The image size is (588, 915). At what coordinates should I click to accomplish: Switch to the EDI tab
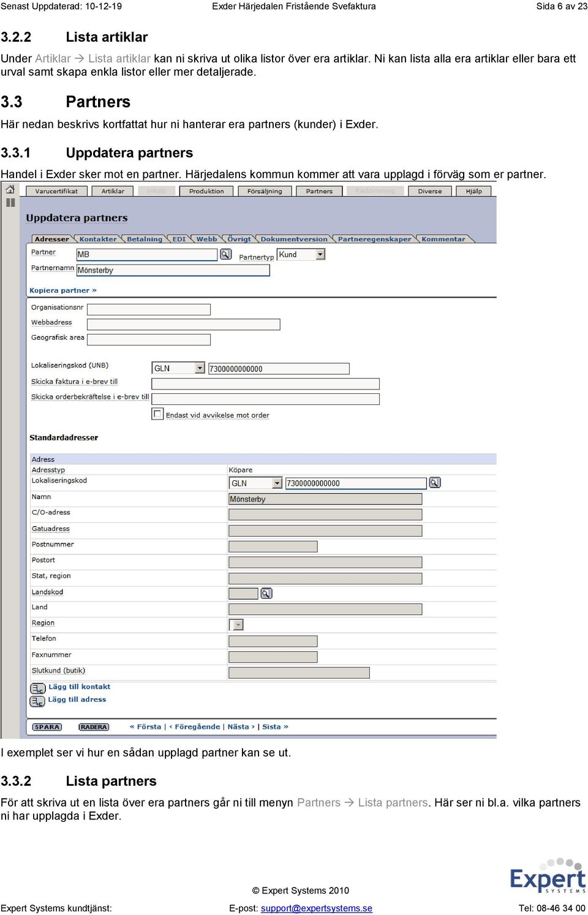click(179, 239)
